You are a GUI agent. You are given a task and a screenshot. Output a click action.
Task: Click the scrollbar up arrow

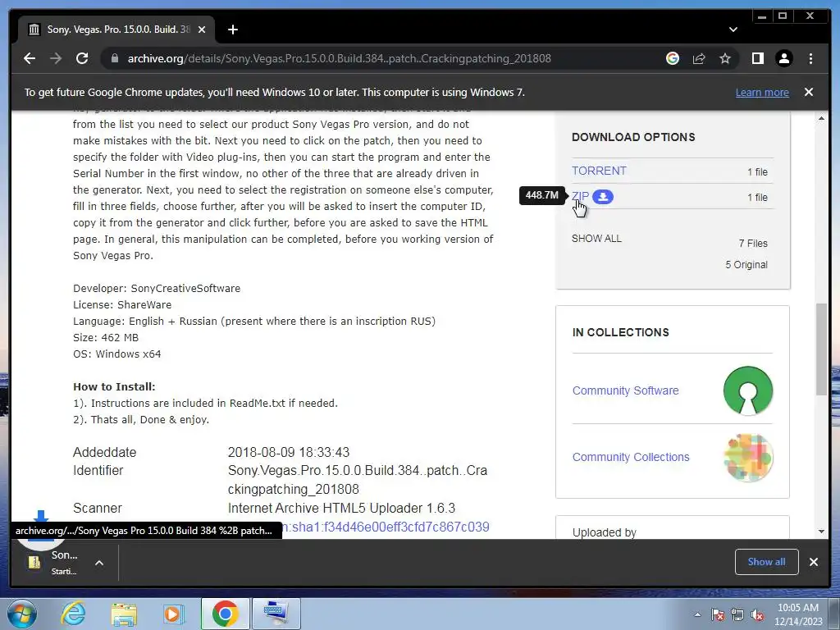pos(821,118)
